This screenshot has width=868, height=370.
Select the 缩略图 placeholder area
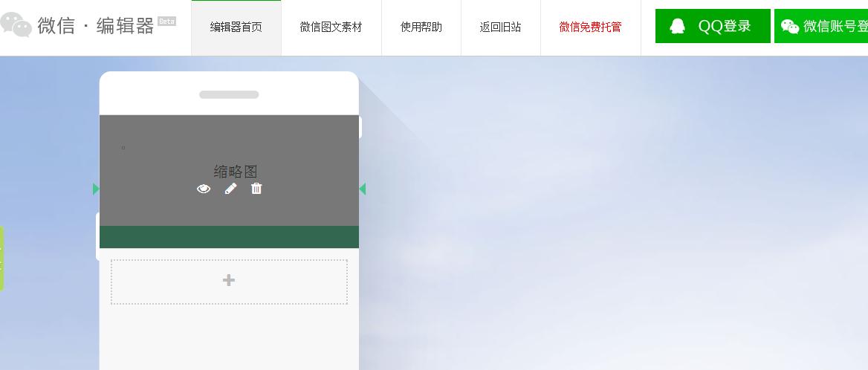(229, 170)
